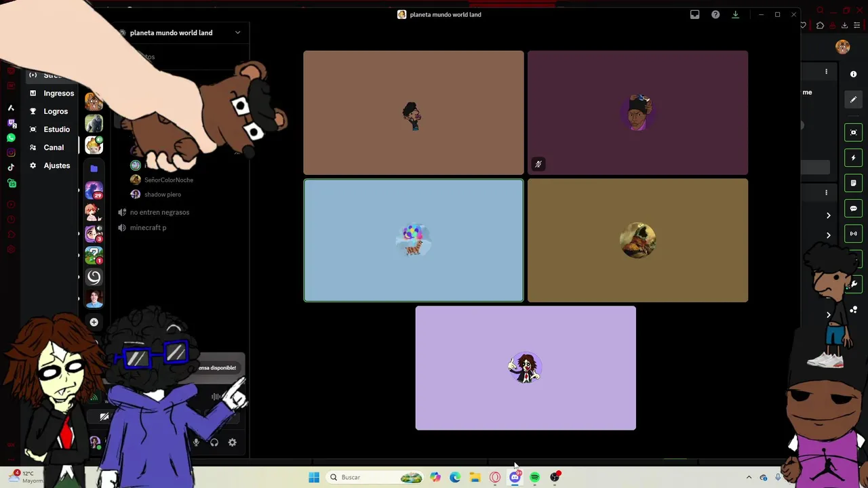Open Discord user settings gear icon
The width and height of the screenshot is (868, 488).
point(232,443)
